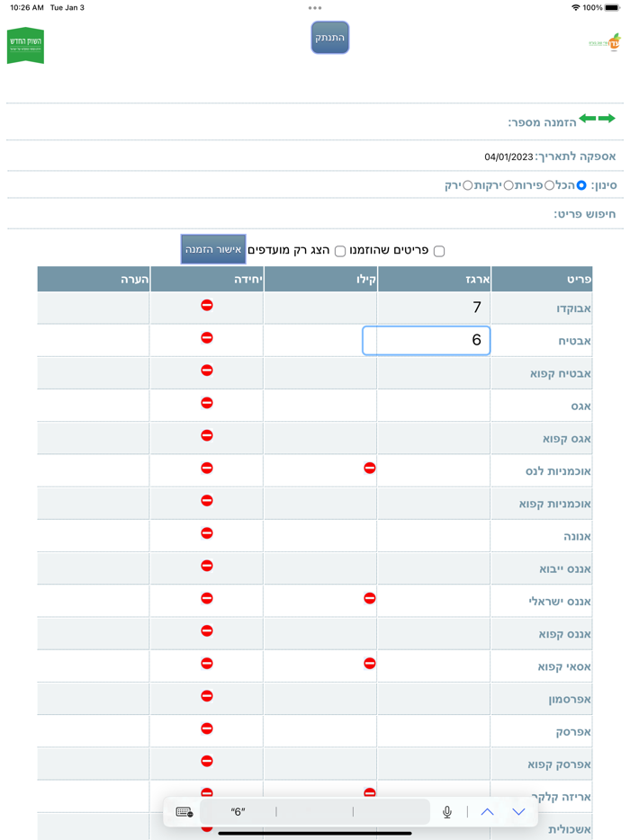630x840 pixels.
Task: Click the התנתק logout button
Action: pos(329,38)
